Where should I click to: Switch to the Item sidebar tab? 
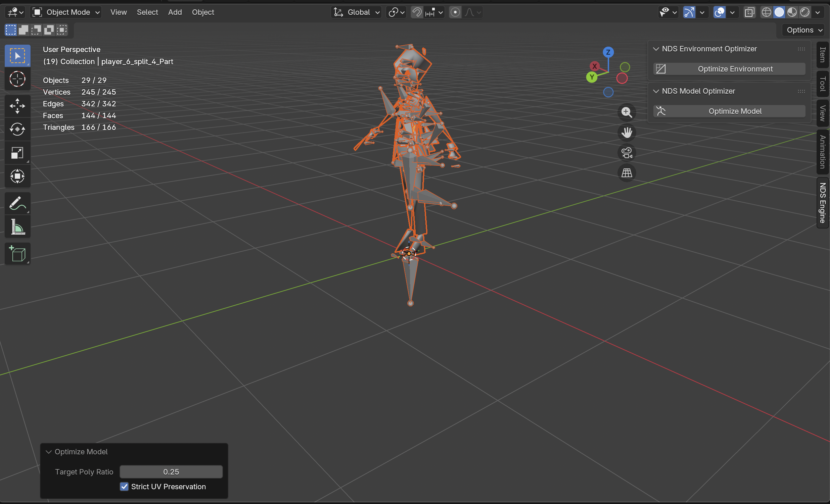pos(823,55)
